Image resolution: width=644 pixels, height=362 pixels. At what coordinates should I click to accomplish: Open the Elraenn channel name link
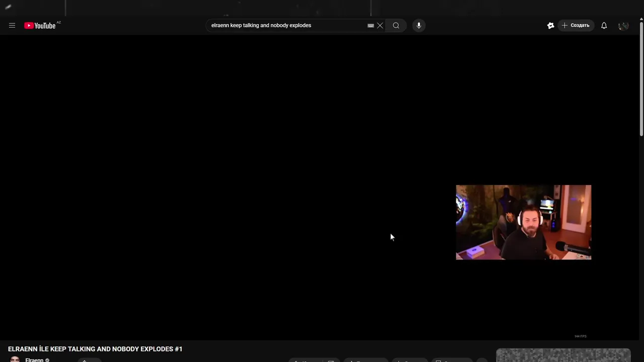pyautogui.click(x=34, y=360)
